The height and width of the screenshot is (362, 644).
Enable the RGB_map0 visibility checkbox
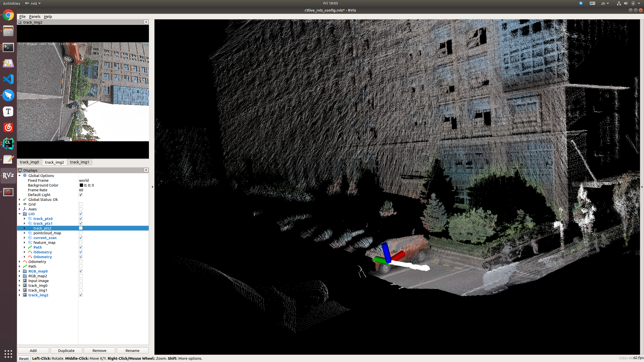(x=80, y=271)
